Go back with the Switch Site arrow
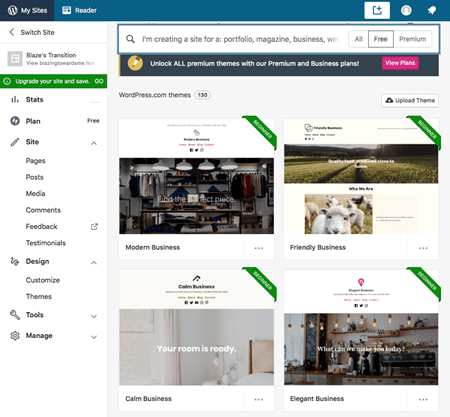Viewport: 450px width, 417px height. (x=12, y=32)
